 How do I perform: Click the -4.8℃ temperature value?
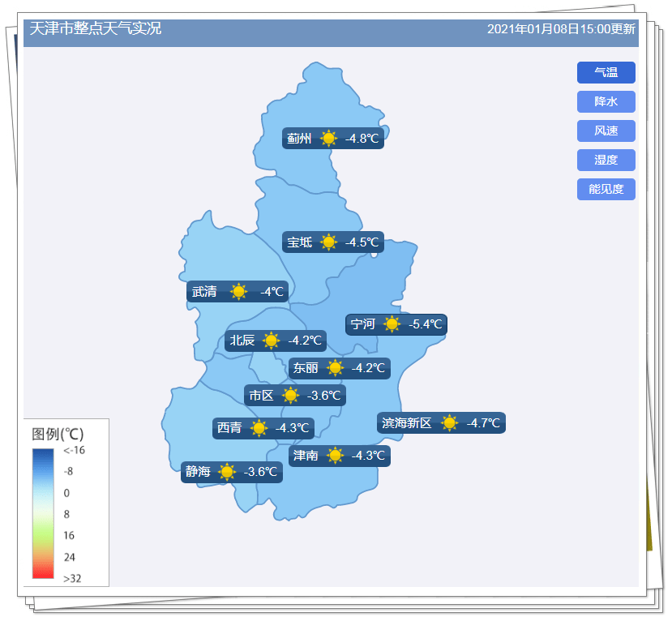[x=362, y=139]
